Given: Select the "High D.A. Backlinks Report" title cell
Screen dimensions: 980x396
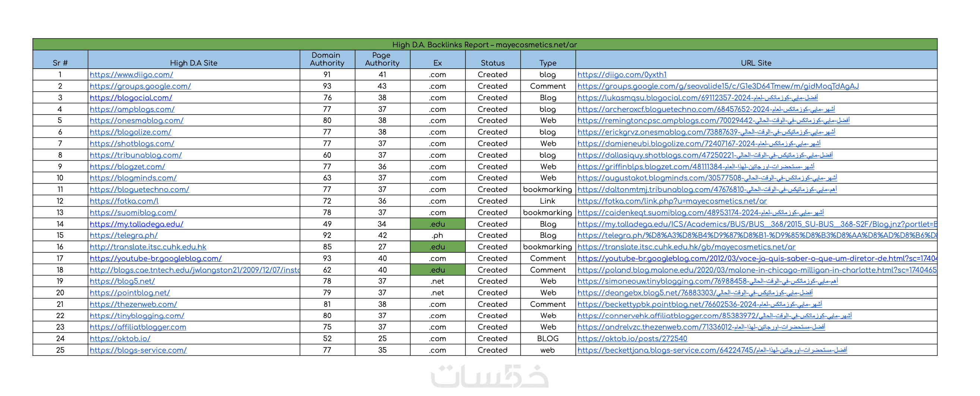Looking at the screenshot, I should (485, 44).
